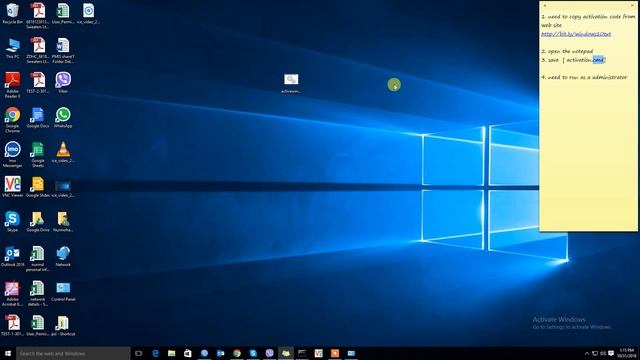Switch to Sticky Notes in the taskbar
The width and height of the screenshot is (640, 360).
286,353
